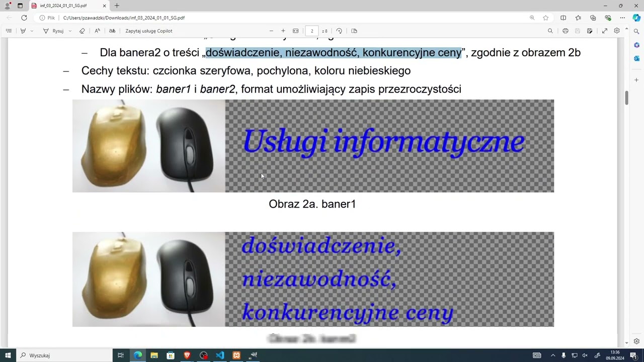Toggle read aloud in PDF toolbar
The image size is (644, 362).
click(97, 31)
